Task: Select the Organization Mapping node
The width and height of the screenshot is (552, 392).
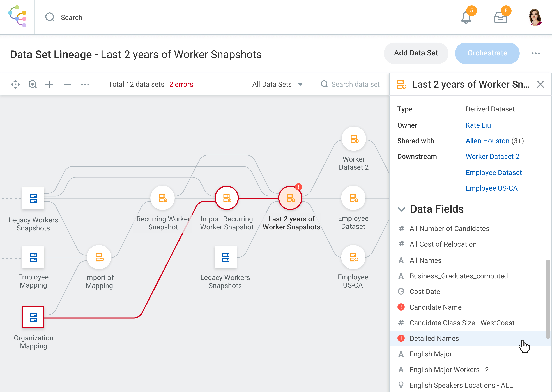Action: (33, 317)
